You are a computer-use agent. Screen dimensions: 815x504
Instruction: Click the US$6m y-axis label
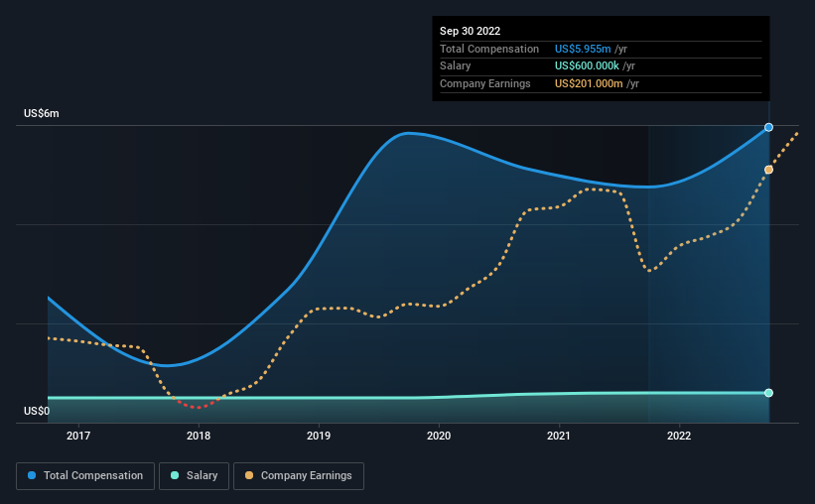pyautogui.click(x=42, y=113)
